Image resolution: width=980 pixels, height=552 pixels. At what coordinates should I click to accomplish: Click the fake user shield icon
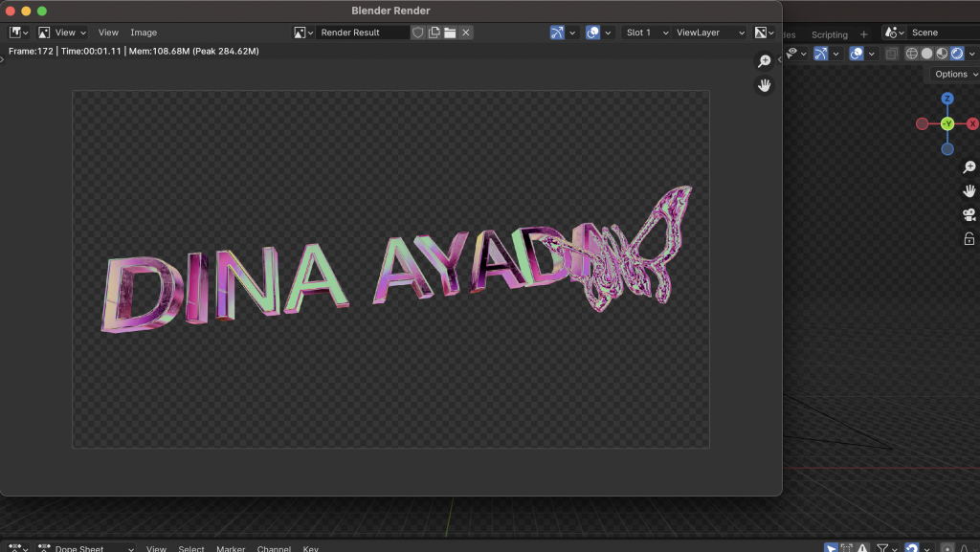(417, 33)
